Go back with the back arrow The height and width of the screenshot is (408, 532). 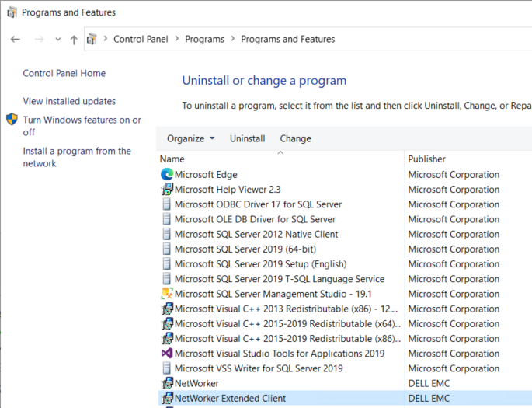pos(16,40)
